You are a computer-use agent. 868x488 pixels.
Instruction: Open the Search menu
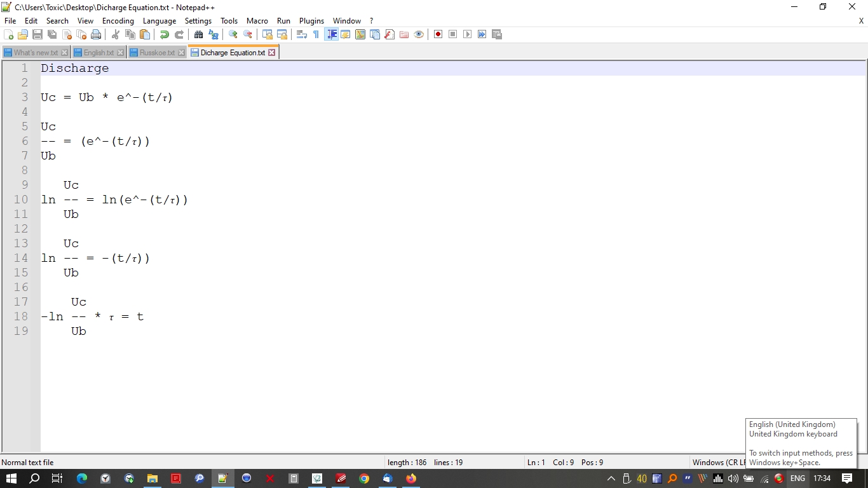(x=57, y=21)
